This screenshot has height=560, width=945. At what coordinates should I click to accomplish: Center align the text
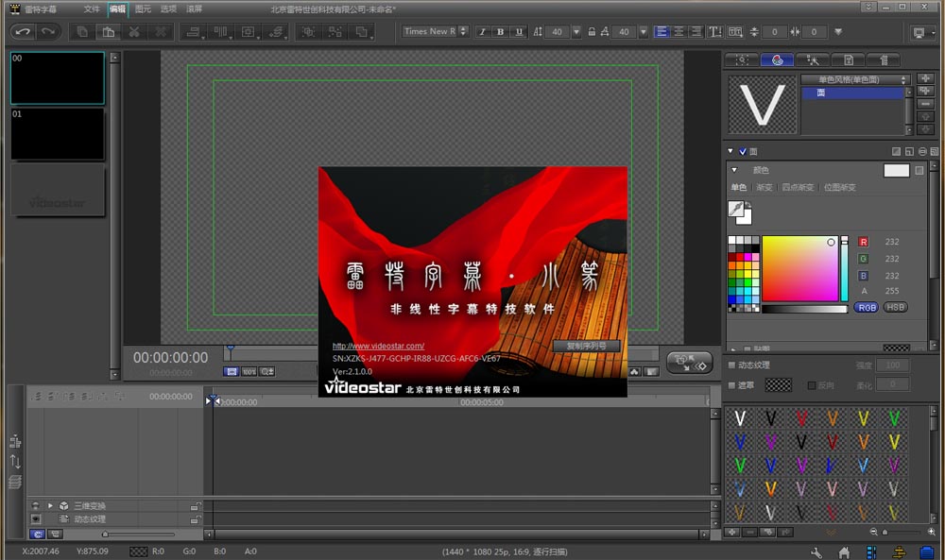pyautogui.click(x=679, y=32)
